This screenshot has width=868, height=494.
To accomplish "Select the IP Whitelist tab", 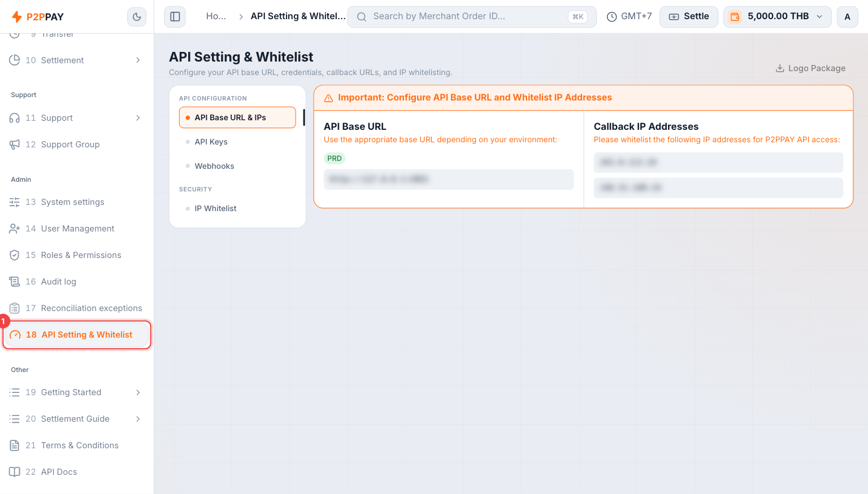I will click(237, 208).
